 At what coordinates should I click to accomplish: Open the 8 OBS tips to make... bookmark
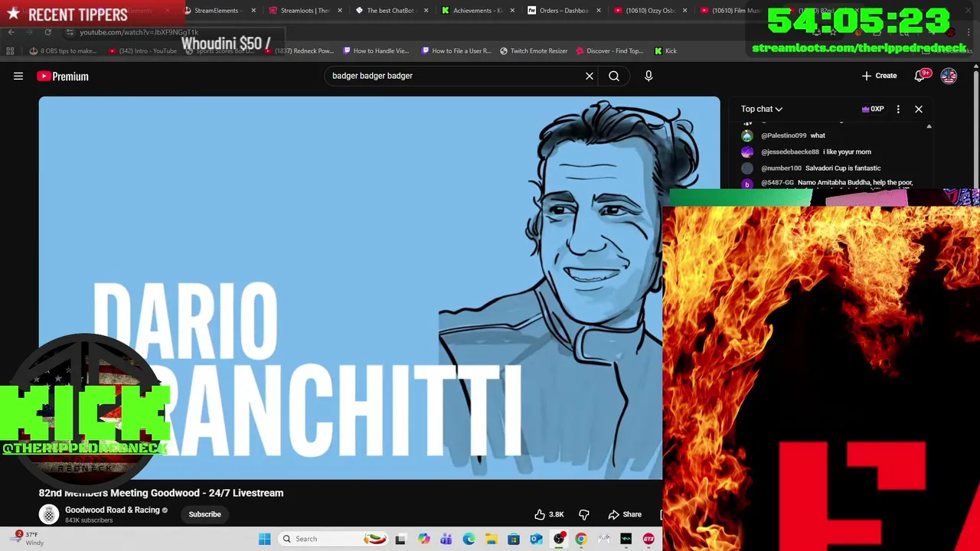(x=64, y=51)
